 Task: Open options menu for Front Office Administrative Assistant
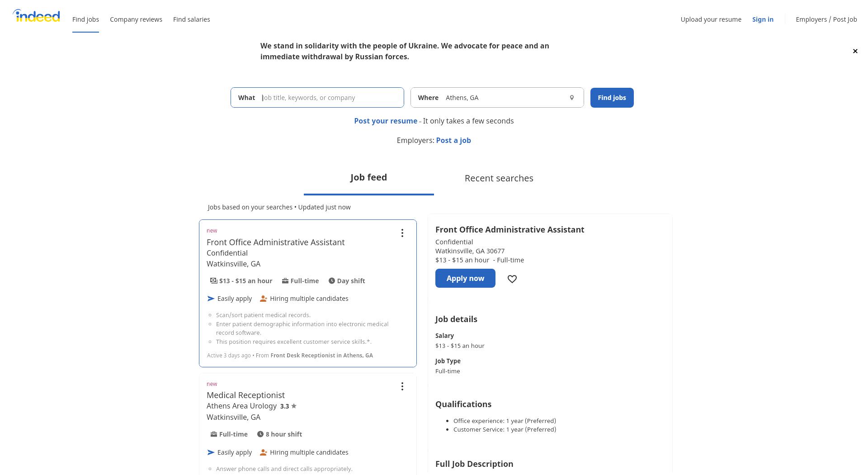pyautogui.click(x=402, y=233)
